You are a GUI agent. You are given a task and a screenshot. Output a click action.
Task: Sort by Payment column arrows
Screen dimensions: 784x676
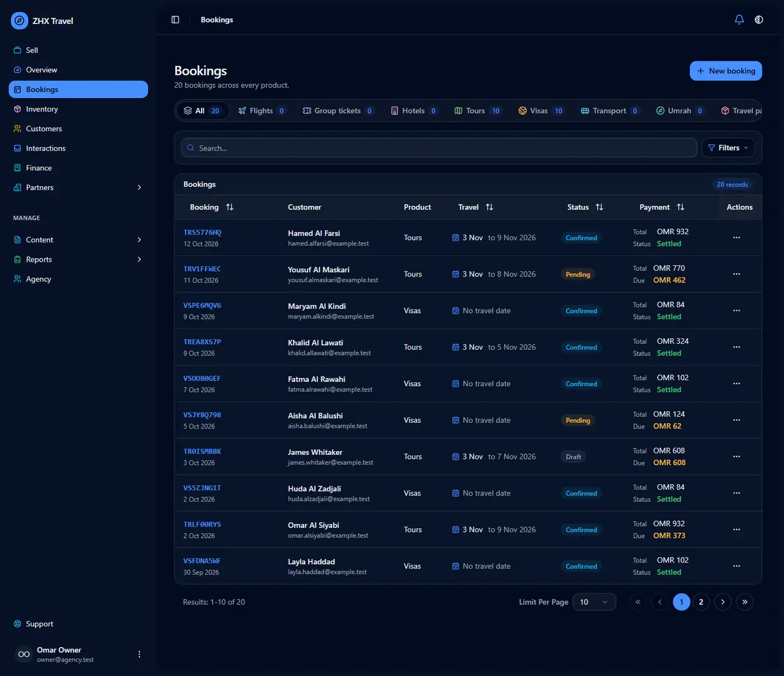[680, 207]
